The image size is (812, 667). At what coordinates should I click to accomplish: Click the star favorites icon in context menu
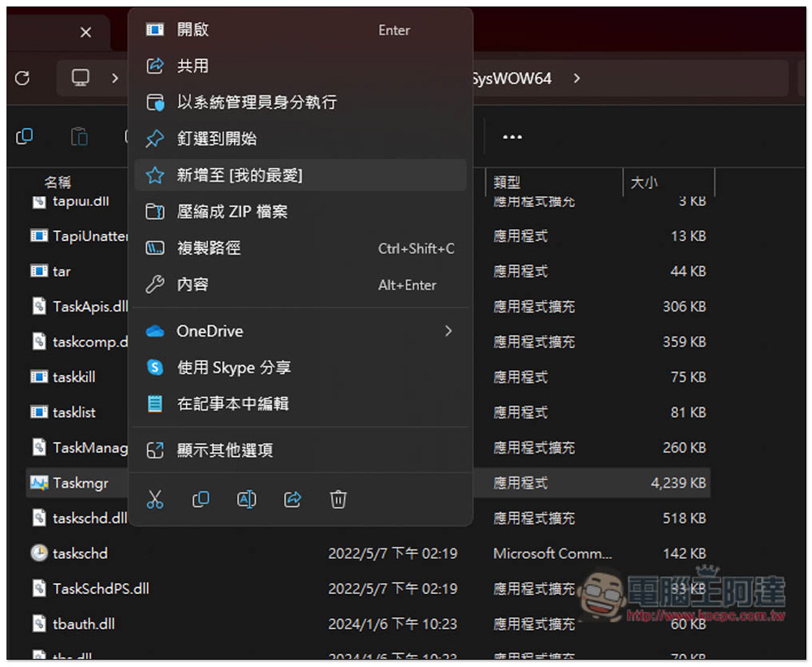coord(155,175)
